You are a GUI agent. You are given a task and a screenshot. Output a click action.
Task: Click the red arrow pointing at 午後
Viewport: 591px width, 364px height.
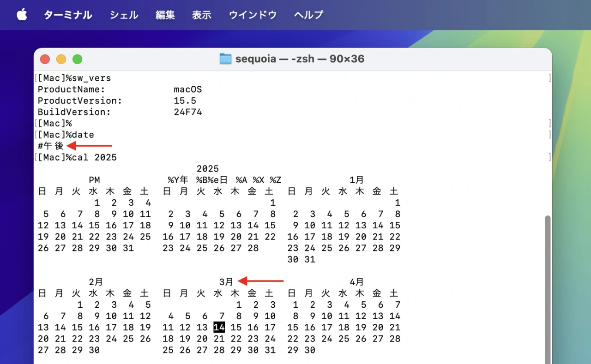[90, 146]
